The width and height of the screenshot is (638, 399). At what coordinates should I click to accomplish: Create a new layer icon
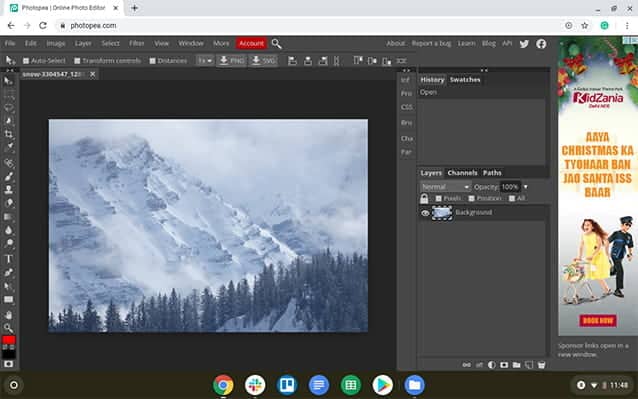pos(529,365)
